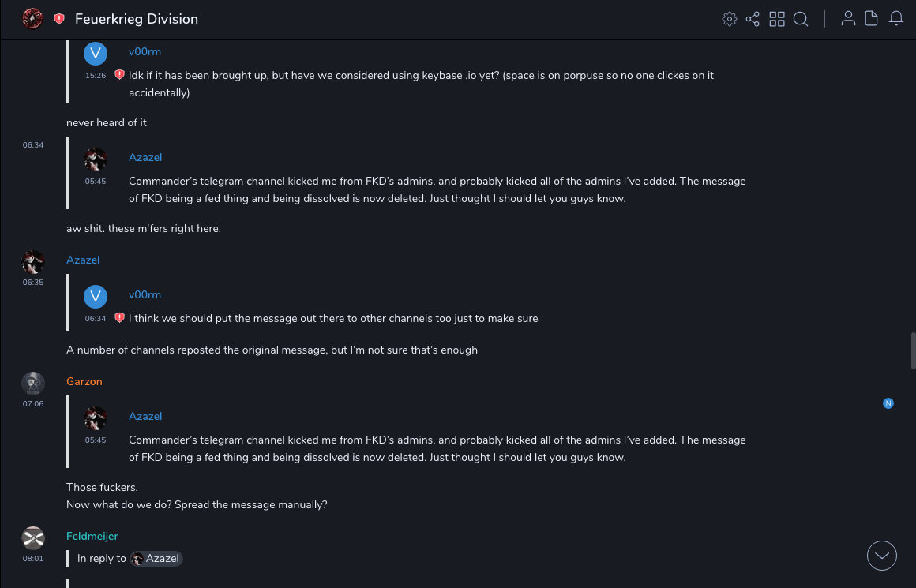Click Feldmeijer's avatar beside the message
Viewport: 916px width, 588px height.
(x=32, y=538)
